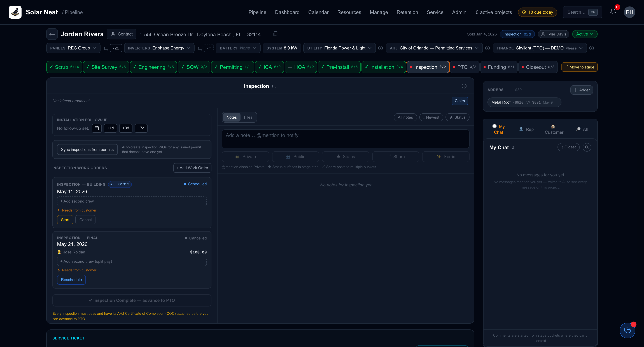Click the Tyler Davis assignee chip
This screenshot has width=644, height=347.
click(553, 34)
